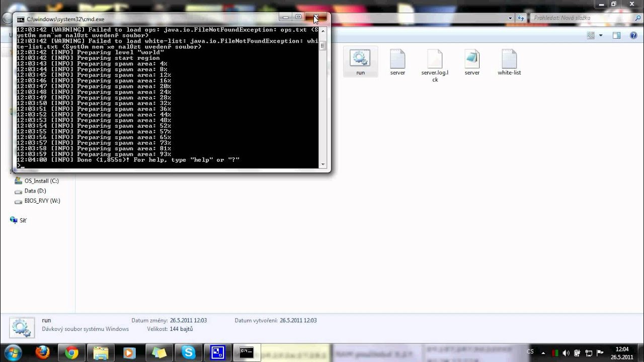Select the server.log.lck file

coord(435,65)
